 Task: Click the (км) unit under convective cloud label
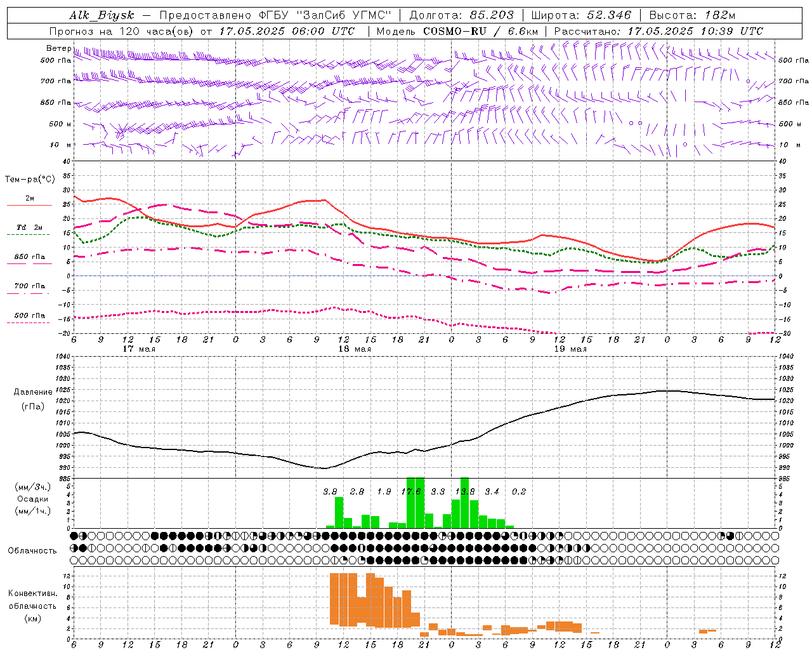[x=32, y=618]
